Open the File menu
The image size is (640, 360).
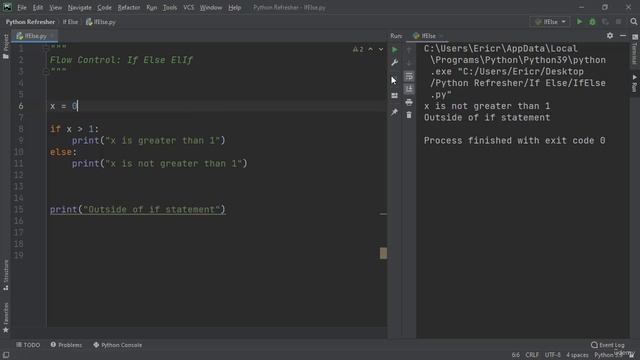point(22,7)
